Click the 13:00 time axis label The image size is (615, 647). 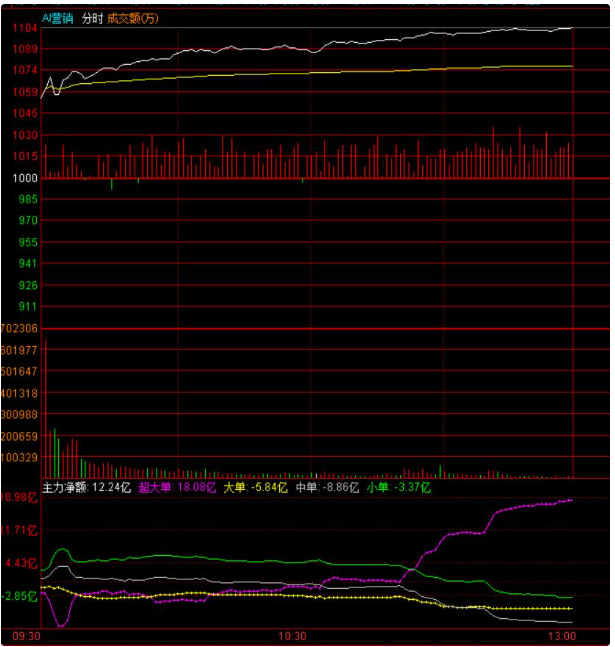coord(561,636)
